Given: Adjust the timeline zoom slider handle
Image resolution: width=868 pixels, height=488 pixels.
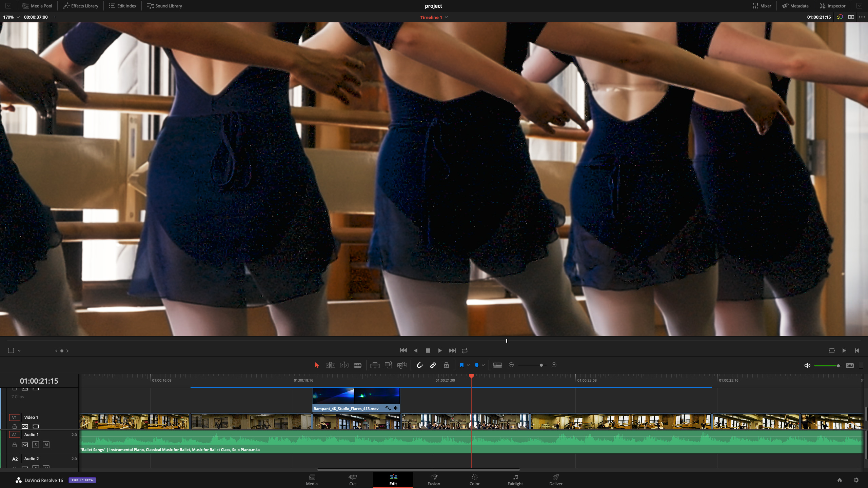Looking at the screenshot, I should click(541, 365).
